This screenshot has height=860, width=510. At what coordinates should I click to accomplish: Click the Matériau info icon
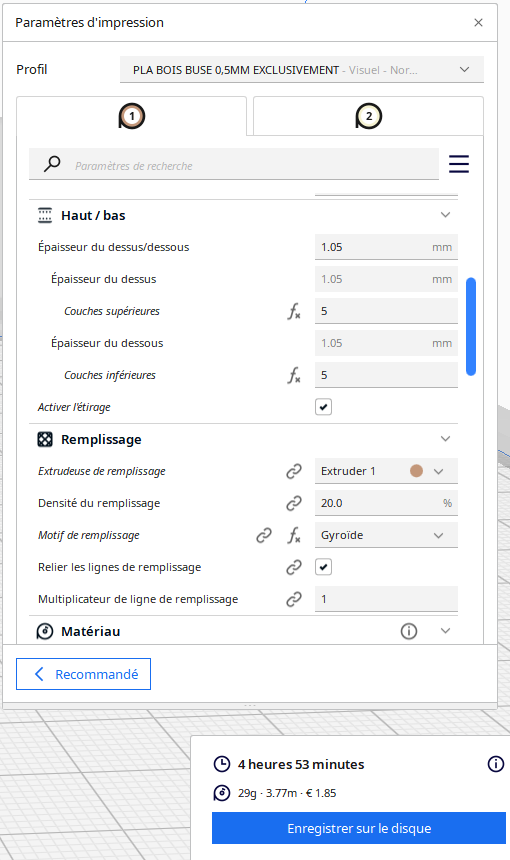pyautogui.click(x=409, y=631)
